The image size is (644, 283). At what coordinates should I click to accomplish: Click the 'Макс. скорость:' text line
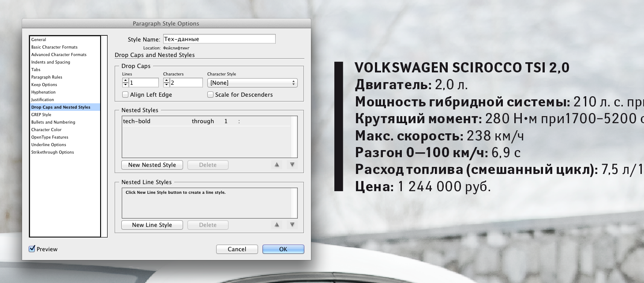click(x=439, y=136)
